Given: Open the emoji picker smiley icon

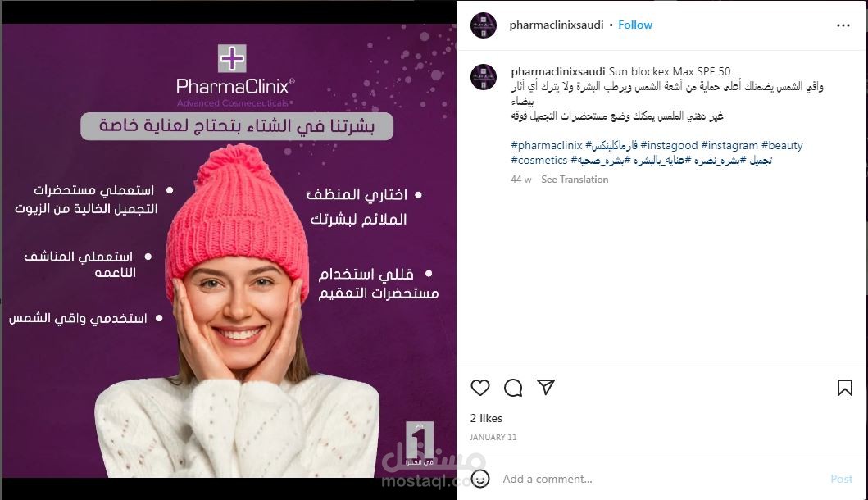Looking at the screenshot, I should (x=480, y=479).
